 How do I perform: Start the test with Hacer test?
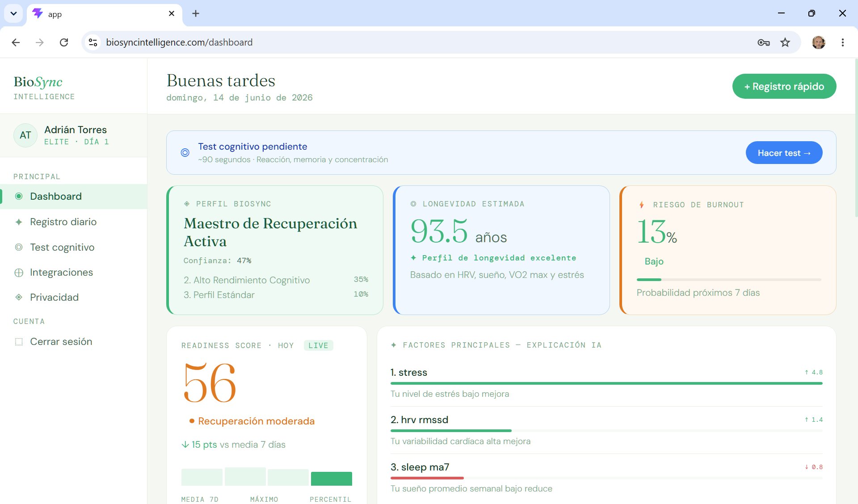[x=784, y=153]
